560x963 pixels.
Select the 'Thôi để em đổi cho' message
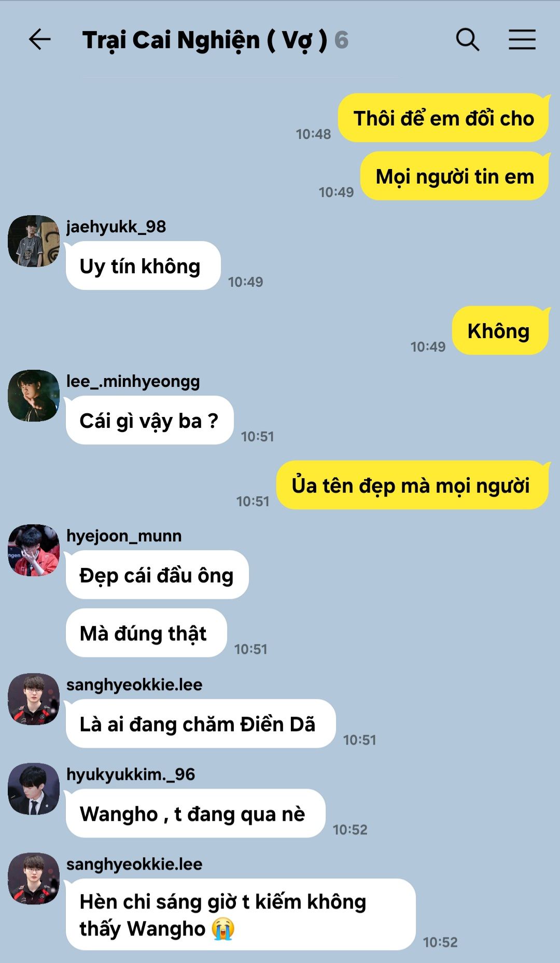point(443,118)
